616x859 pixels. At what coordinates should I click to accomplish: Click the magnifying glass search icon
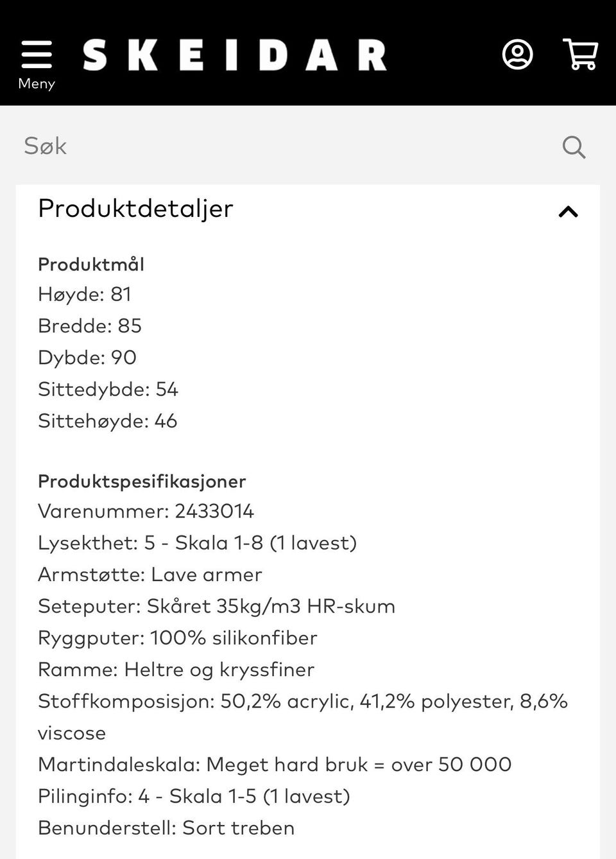pyautogui.click(x=574, y=146)
